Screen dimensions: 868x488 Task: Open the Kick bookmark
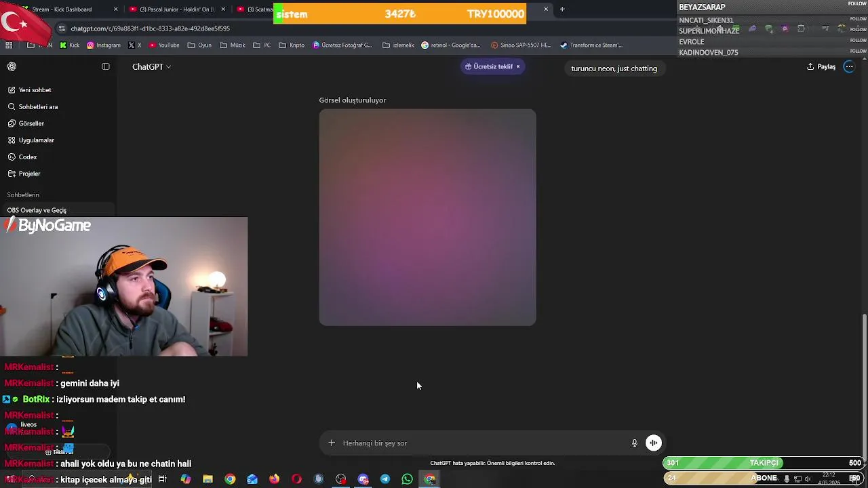click(x=70, y=45)
